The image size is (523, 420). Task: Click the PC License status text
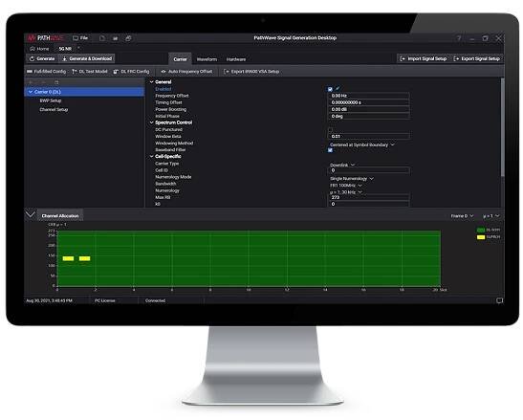point(105,300)
